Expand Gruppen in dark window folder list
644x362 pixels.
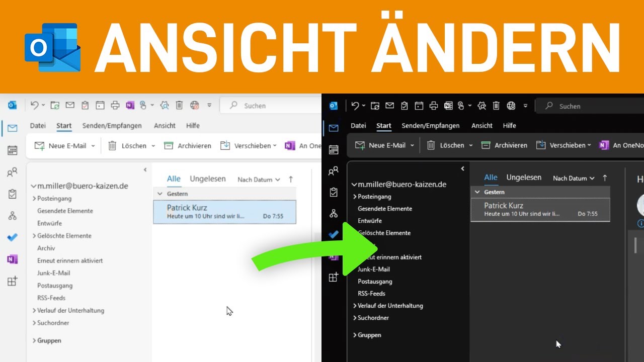[x=355, y=335]
